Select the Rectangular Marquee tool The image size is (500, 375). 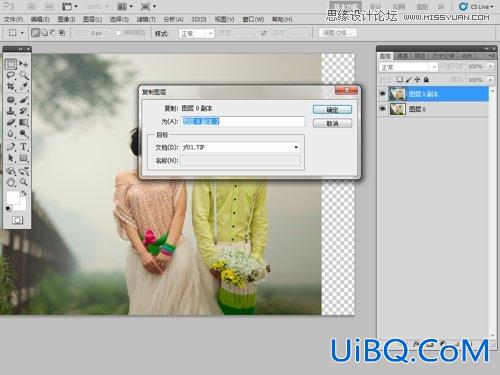tap(11, 64)
